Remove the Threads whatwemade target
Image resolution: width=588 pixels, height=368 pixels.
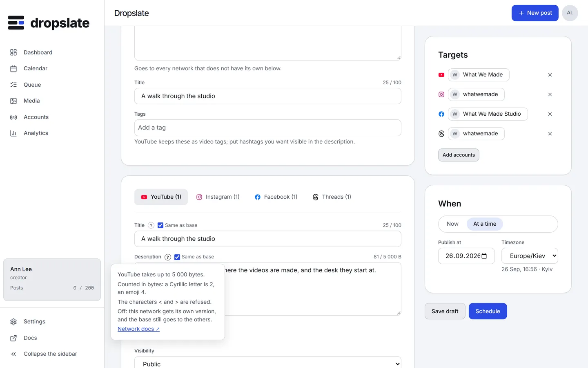coord(550,134)
